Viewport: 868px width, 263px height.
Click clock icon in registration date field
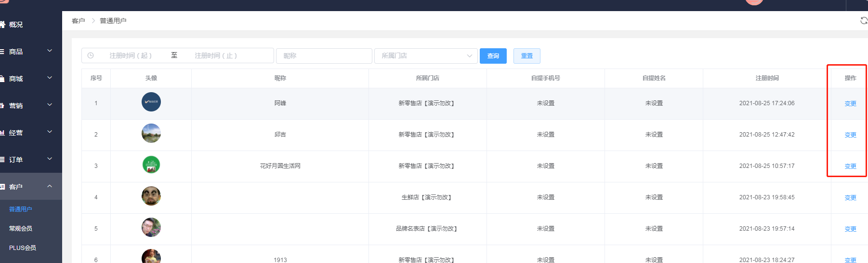coord(91,55)
